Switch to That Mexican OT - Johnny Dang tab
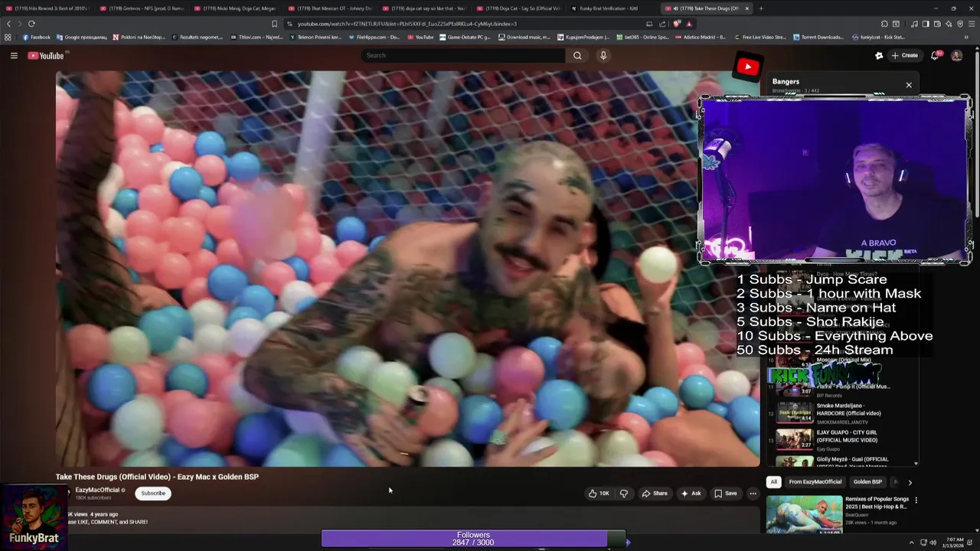 329,8
